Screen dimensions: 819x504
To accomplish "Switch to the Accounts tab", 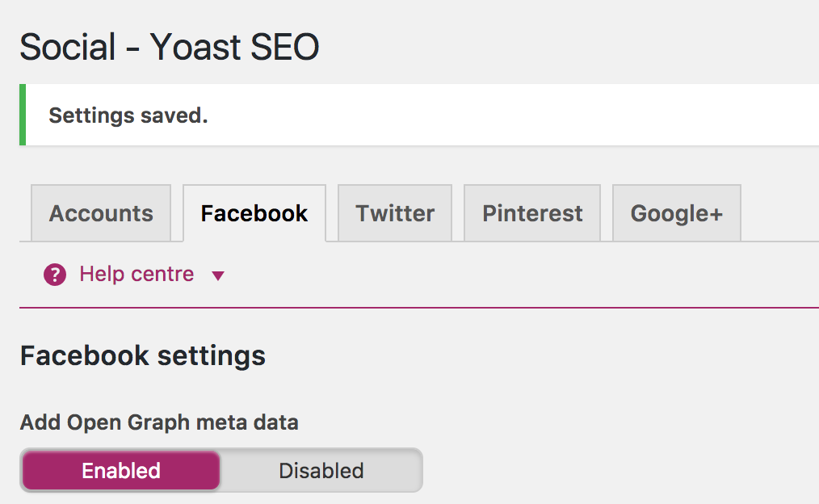I will [x=100, y=213].
